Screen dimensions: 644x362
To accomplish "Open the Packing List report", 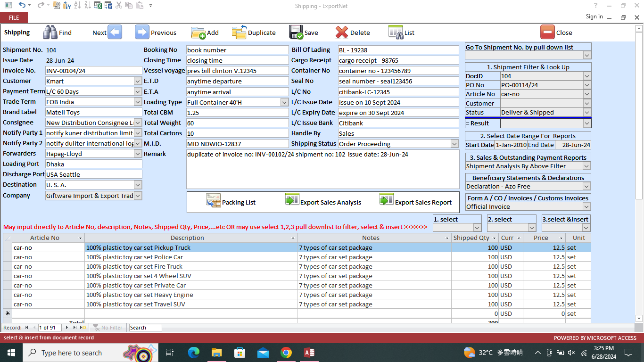I will tap(231, 202).
